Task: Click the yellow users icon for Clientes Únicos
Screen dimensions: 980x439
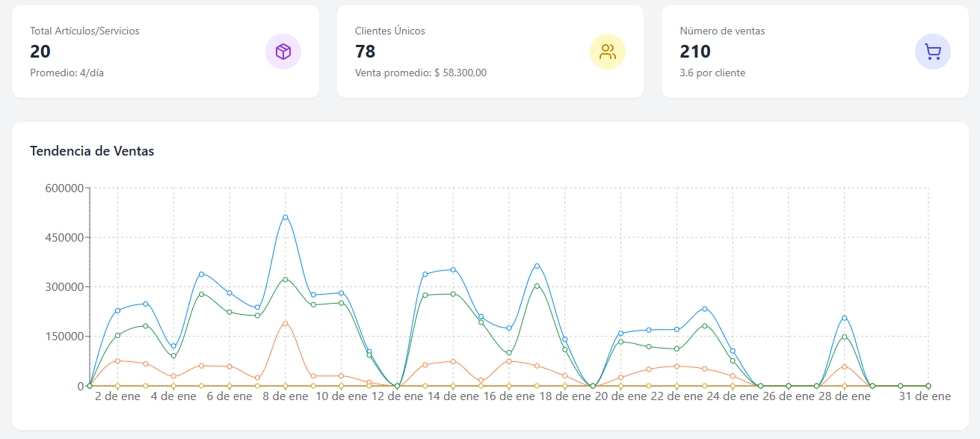Action: coord(608,52)
